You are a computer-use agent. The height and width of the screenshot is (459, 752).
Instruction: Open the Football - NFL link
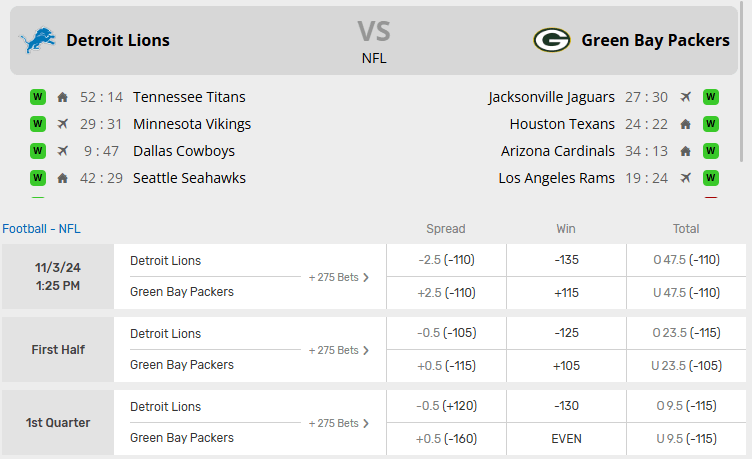click(x=41, y=228)
